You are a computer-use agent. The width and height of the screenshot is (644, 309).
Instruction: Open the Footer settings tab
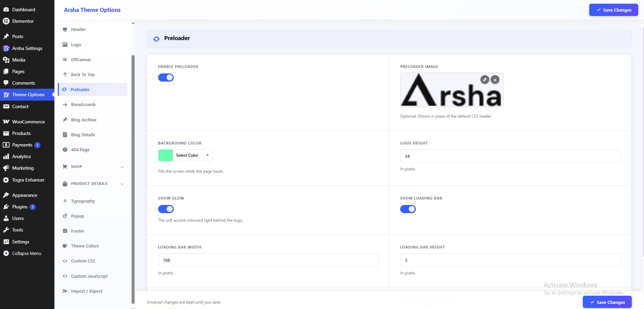click(92, 231)
